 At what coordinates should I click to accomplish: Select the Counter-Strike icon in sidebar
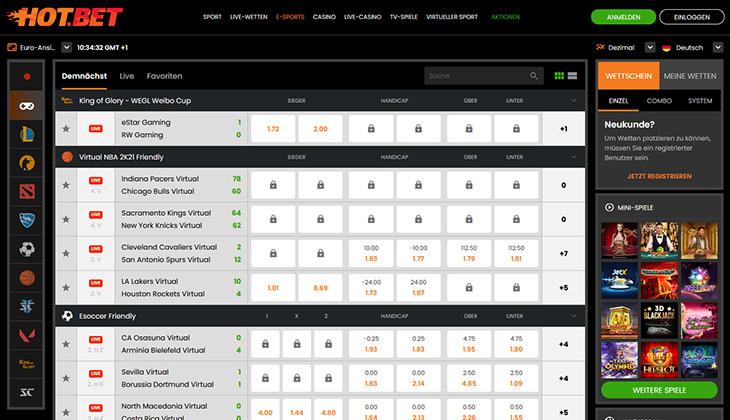27,163
